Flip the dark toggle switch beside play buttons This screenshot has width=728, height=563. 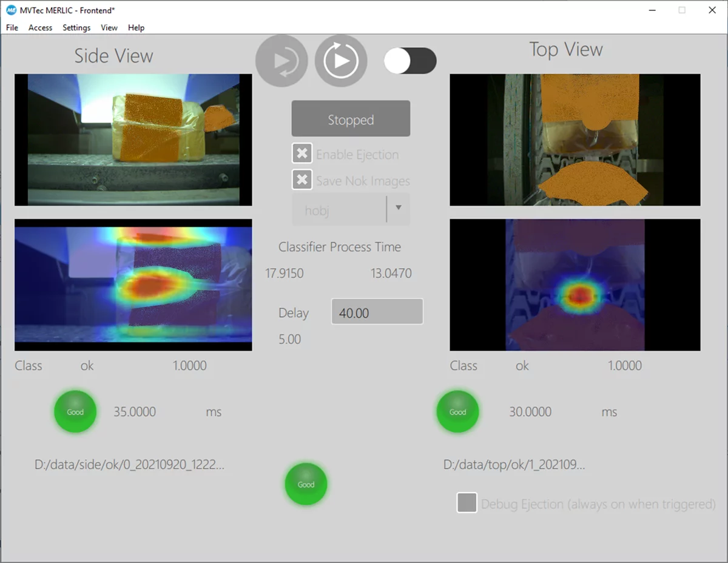click(410, 61)
